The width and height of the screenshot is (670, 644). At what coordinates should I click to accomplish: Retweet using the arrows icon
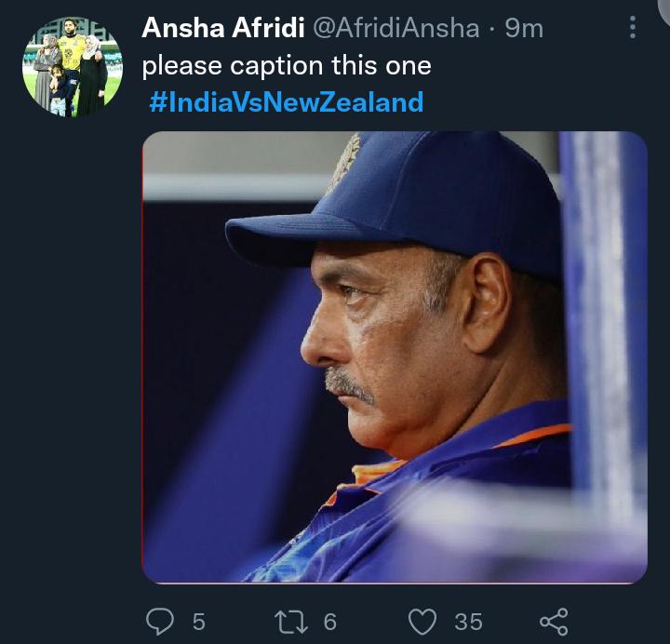[290, 622]
